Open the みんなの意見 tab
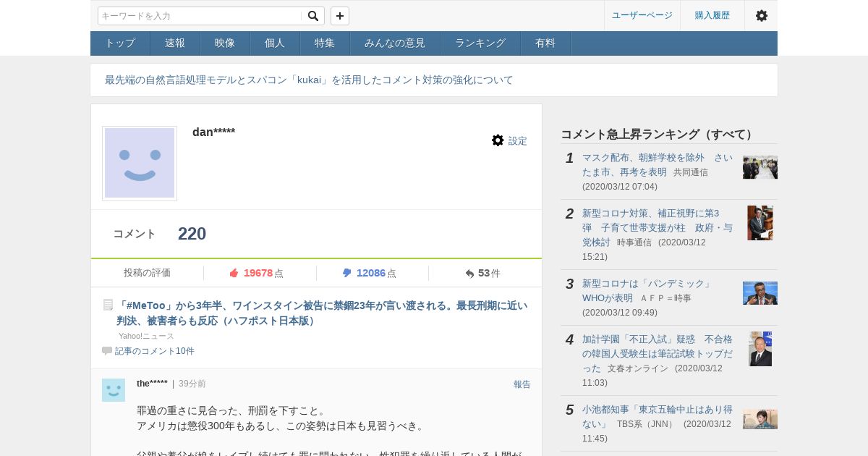 point(395,43)
